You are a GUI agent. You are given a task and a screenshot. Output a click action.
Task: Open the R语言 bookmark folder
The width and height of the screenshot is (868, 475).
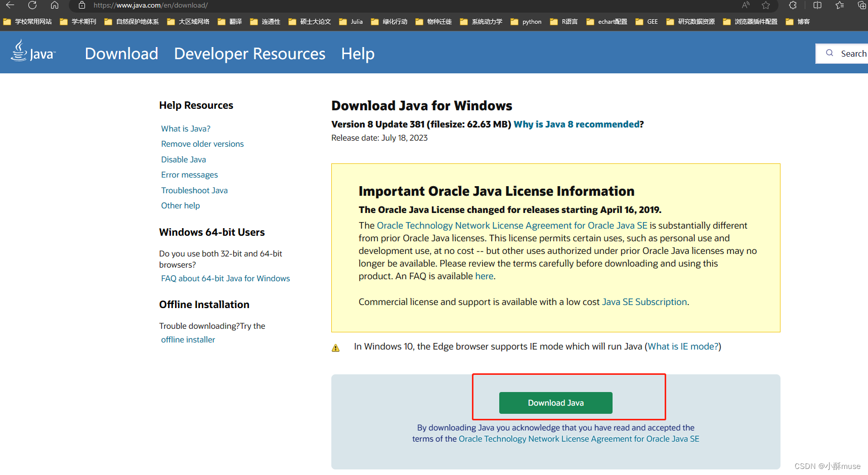point(563,22)
